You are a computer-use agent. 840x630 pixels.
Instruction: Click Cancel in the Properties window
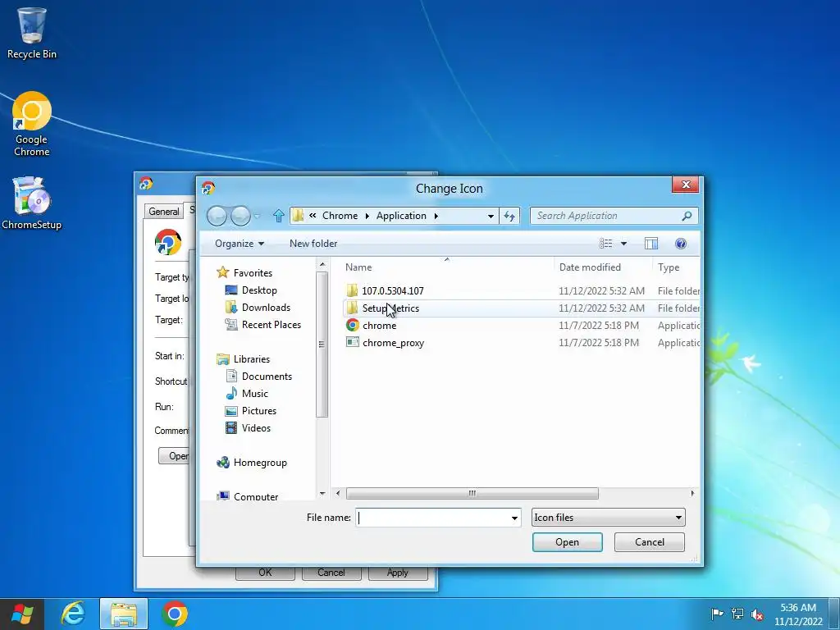(x=331, y=573)
